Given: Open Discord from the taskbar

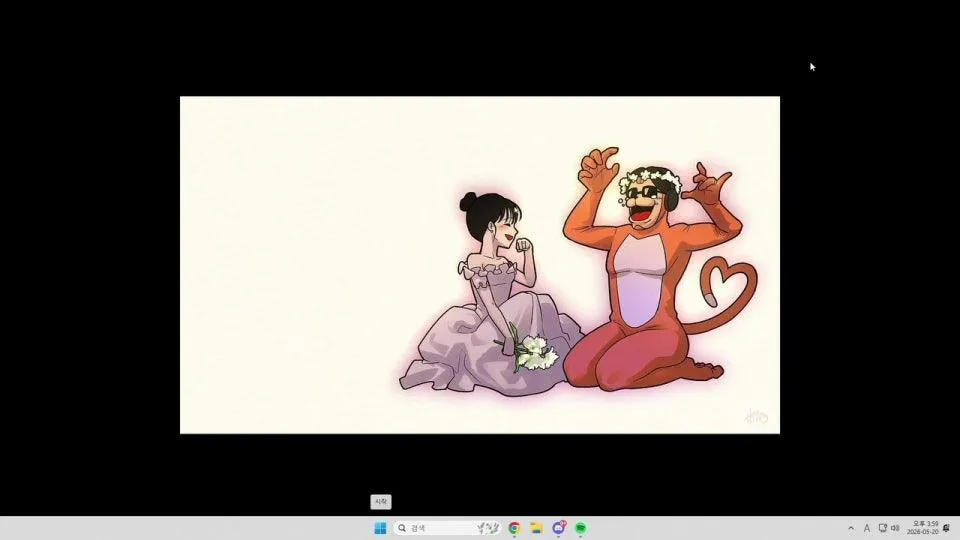Looking at the screenshot, I should (x=558, y=528).
